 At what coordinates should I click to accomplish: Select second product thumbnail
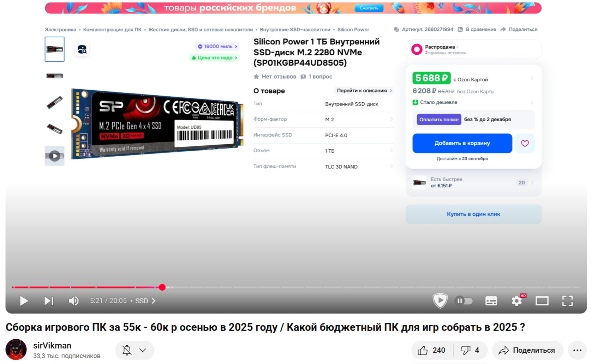point(54,76)
